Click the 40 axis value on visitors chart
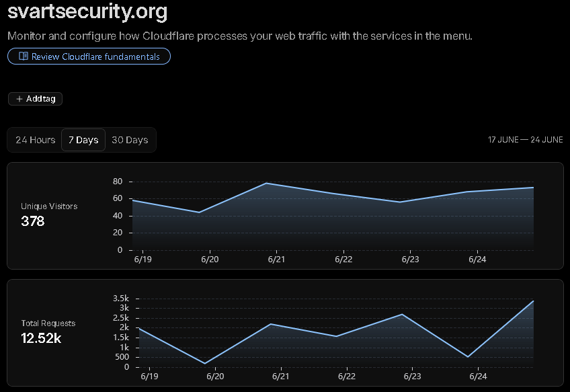The width and height of the screenshot is (570, 392). click(118, 216)
